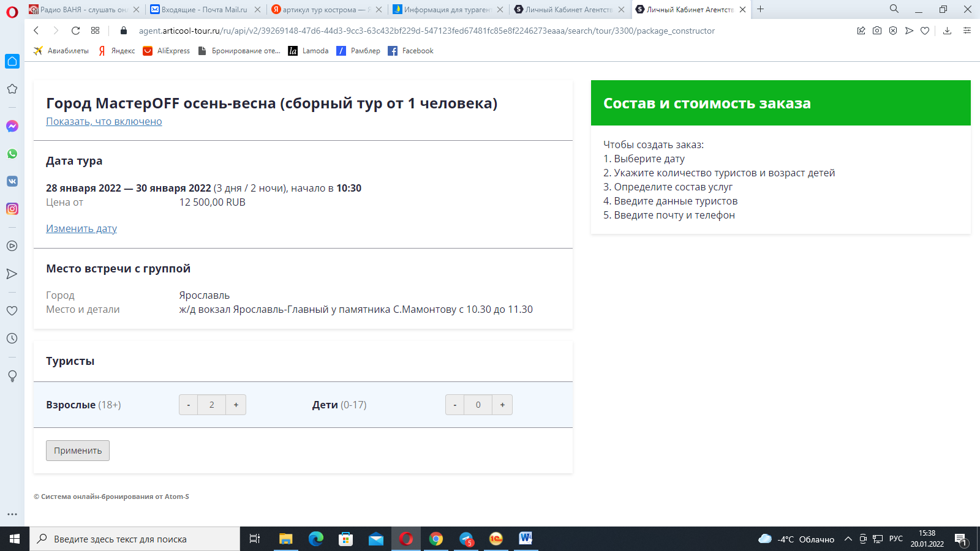980x551 pixels.
Task: Open VK in the Opera sidebar
Action: [x=12, y=181]
